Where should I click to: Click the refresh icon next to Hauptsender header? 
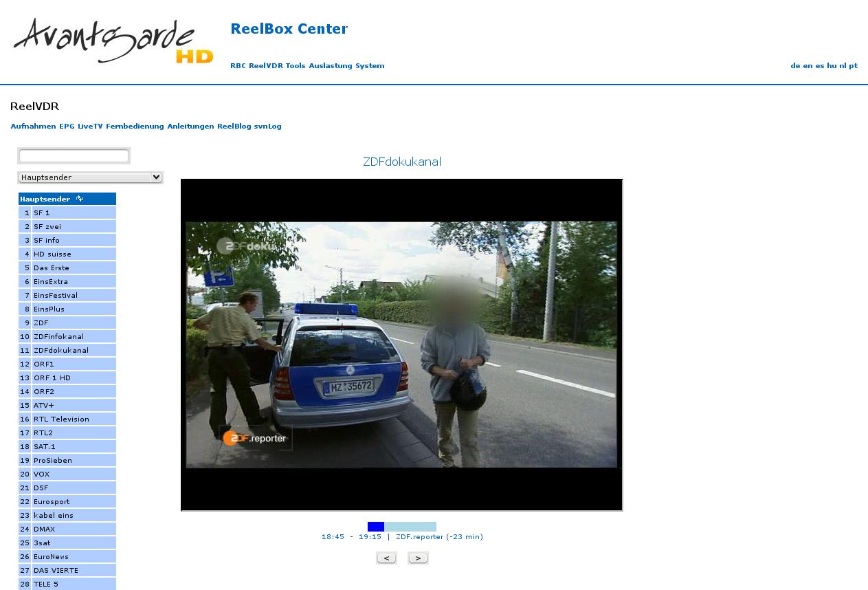coord(80,199)
